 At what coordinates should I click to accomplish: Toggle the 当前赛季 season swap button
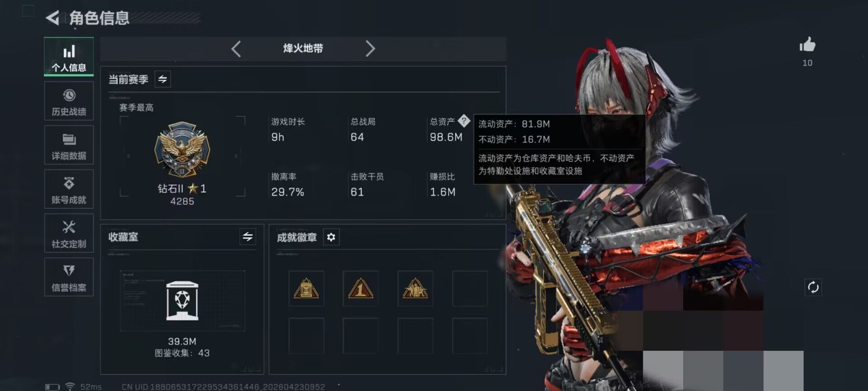click(x=163, y=79)
